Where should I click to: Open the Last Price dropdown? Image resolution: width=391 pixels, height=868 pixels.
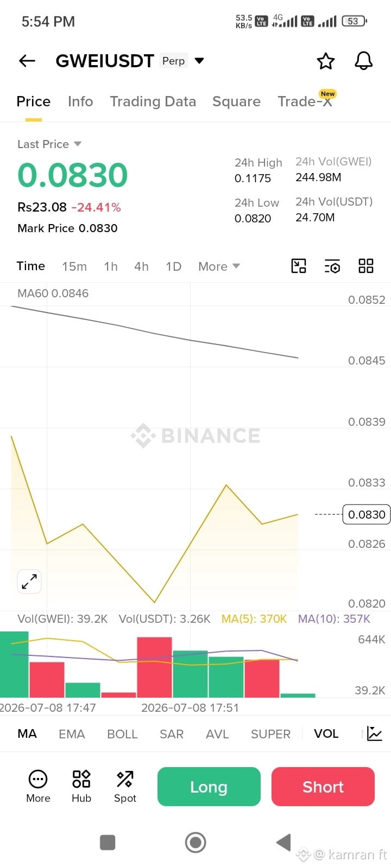(x=49, y=144)
